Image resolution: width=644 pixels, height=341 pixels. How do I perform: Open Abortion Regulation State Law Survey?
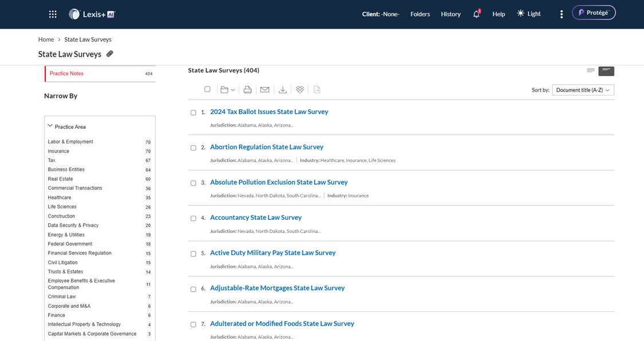[x=267, y=147]
